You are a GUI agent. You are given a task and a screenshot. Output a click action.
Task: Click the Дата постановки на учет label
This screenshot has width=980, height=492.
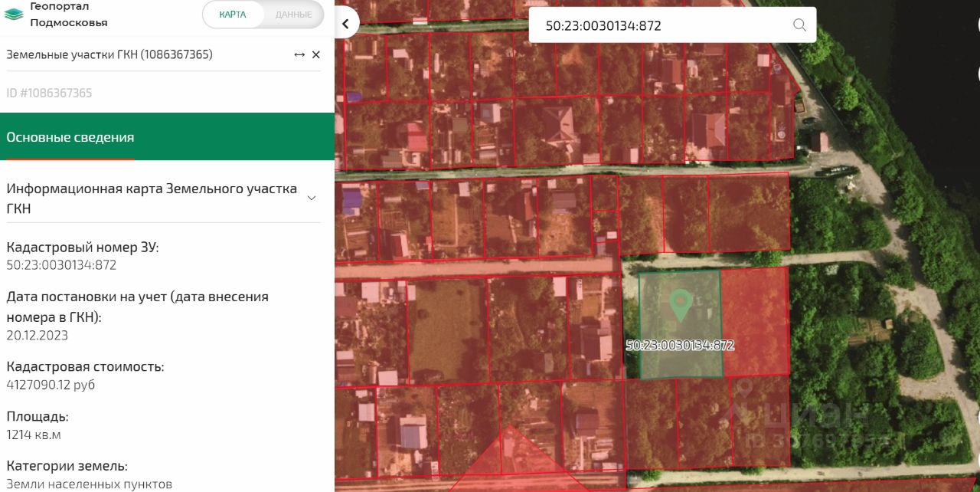pyautogui.click(x=138, y=307)
